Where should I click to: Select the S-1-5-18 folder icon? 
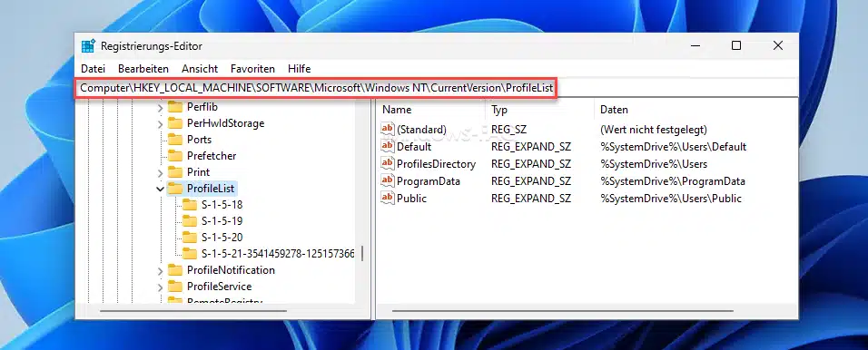click(190, 205)
